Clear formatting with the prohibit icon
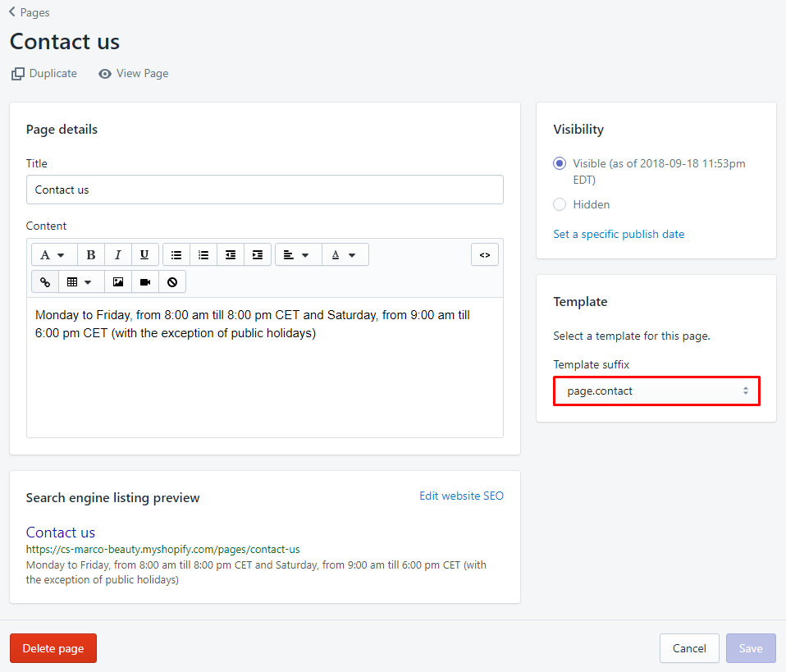Viewport: 786px width, 672px height. [x=171, y=281]
